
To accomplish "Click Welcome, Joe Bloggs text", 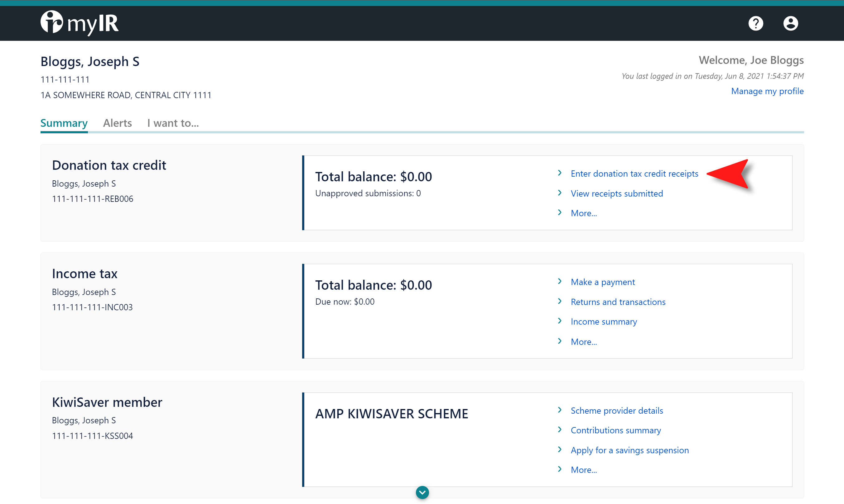I will coord(751,60).
